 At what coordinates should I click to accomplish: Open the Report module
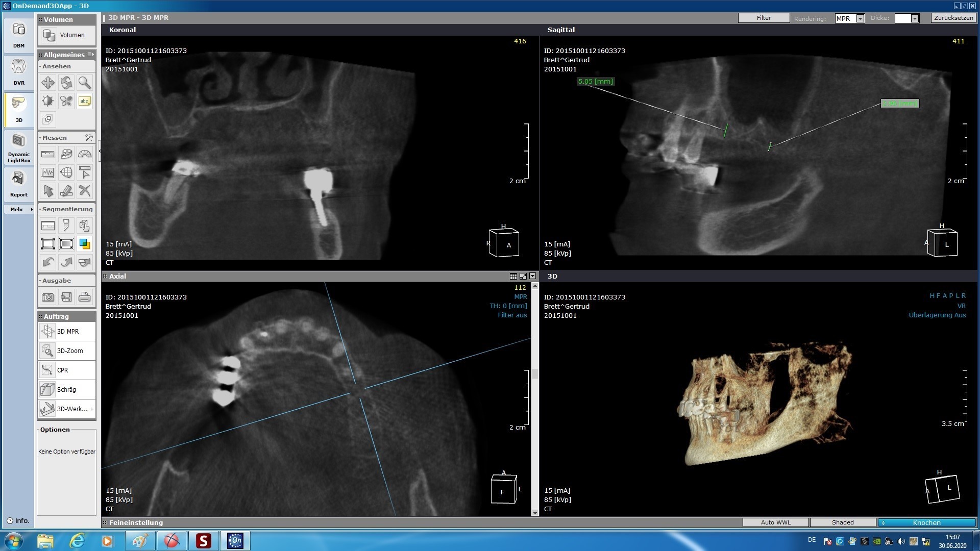click(19, 184)
